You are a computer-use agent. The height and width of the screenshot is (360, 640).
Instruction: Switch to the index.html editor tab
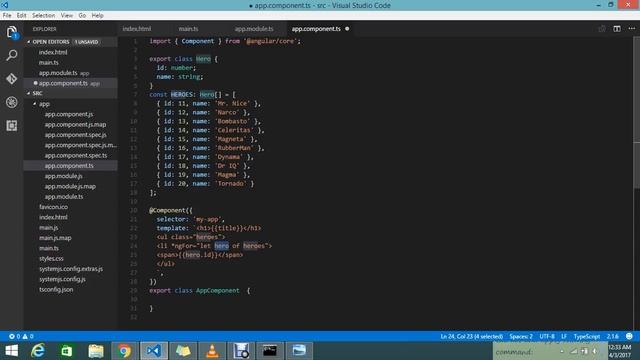click(x=137, y=29)
